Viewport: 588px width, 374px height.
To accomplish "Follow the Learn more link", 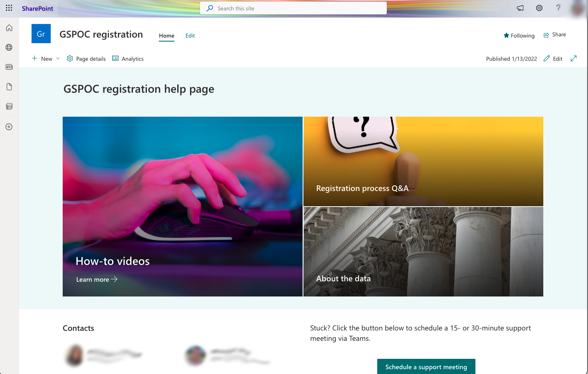I will pyautogui.click(x=97, y=279).
